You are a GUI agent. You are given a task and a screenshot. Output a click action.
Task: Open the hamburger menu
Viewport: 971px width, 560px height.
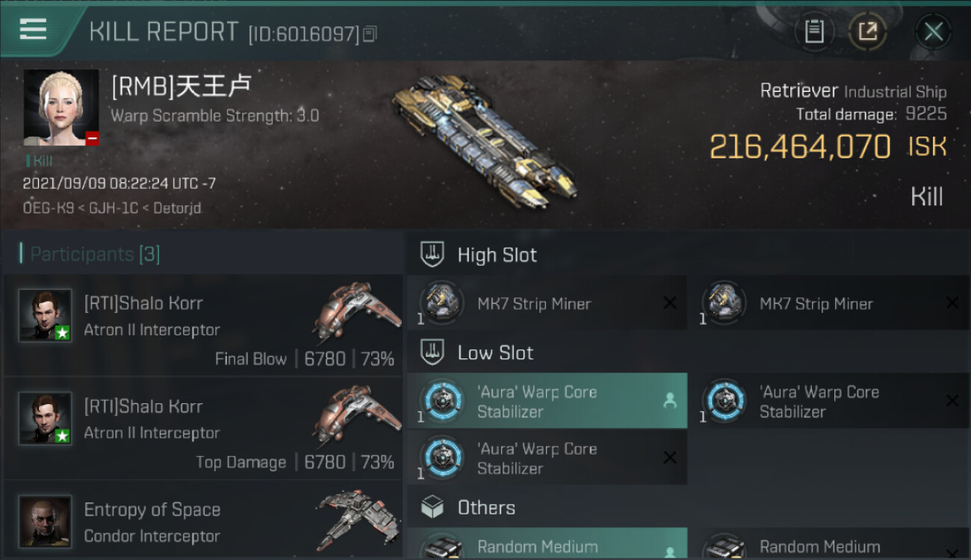(x=33, y=30)
